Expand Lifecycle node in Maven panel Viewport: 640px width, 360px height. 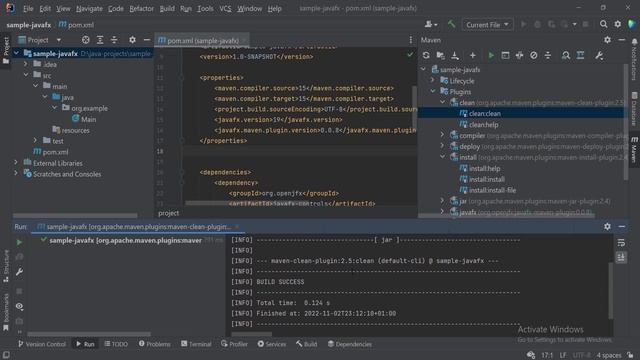point(433,80)
